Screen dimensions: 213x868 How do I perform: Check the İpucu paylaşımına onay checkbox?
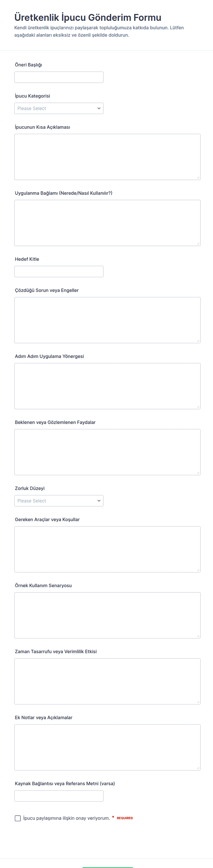coord(18,818)
